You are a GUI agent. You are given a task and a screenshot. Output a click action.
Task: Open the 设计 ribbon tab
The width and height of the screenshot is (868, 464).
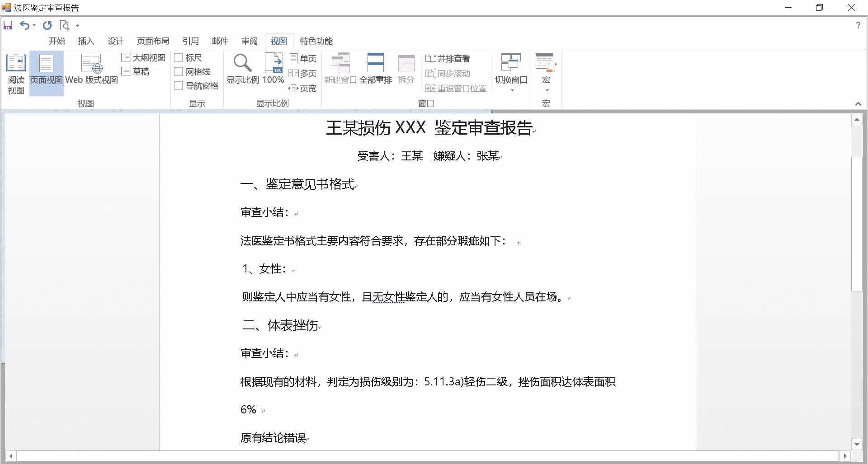115,41
